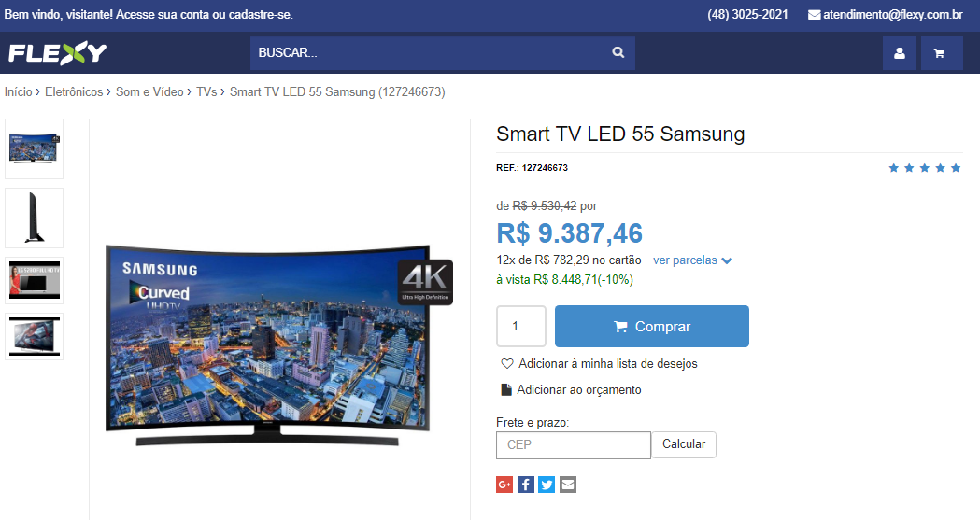The width and height of the screenshot is (980, 520).
Task: Go to Eletrônicos breadcrumb
Action: 74,91
